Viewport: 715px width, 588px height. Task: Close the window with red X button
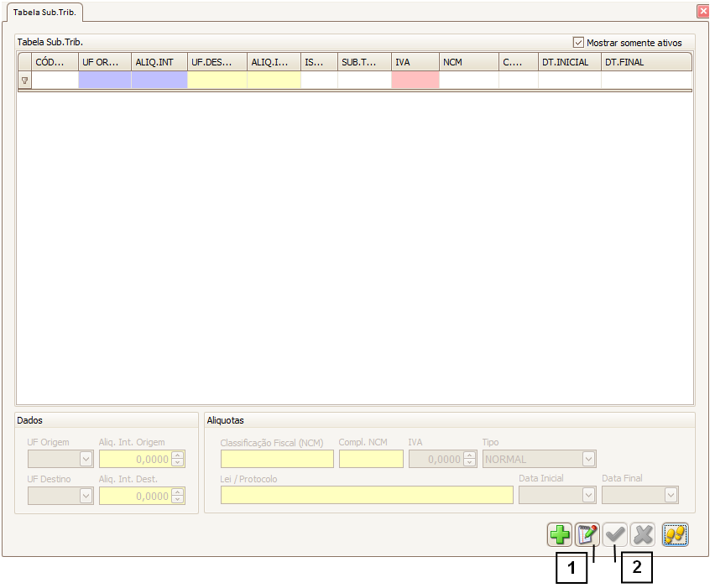pos(702,12)
